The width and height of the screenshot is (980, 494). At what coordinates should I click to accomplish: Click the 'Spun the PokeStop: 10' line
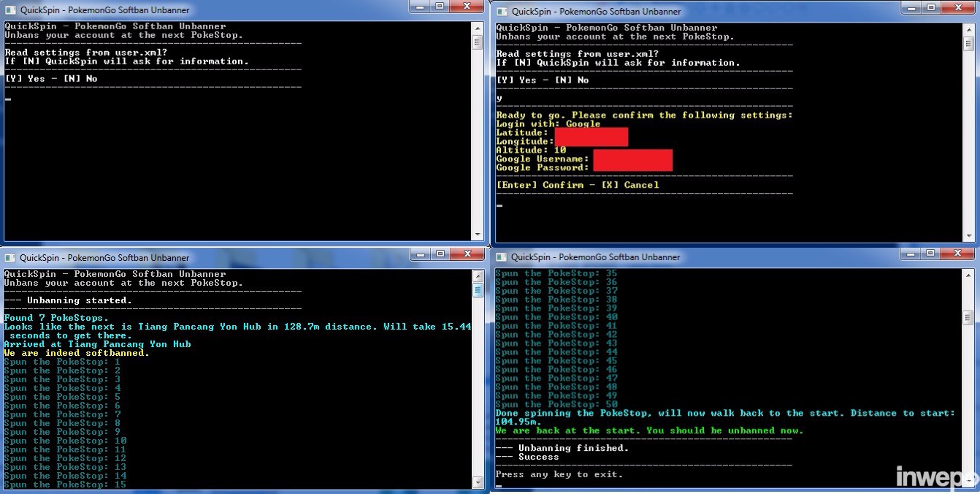click(66, 441)
